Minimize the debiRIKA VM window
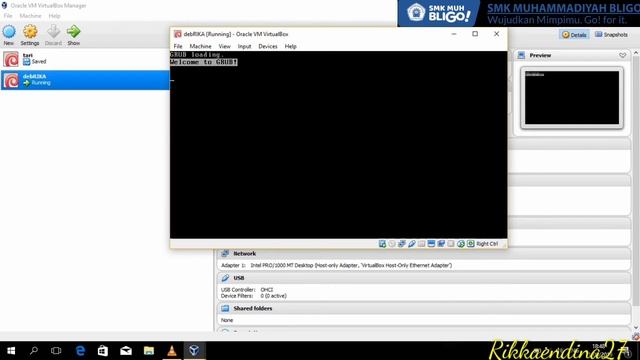640x360 pixels. point(454,34)
